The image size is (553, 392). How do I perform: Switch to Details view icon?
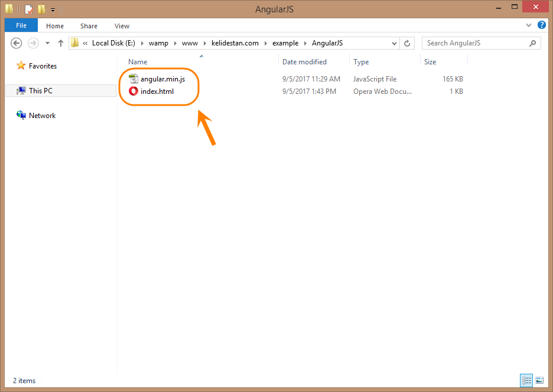526,380
